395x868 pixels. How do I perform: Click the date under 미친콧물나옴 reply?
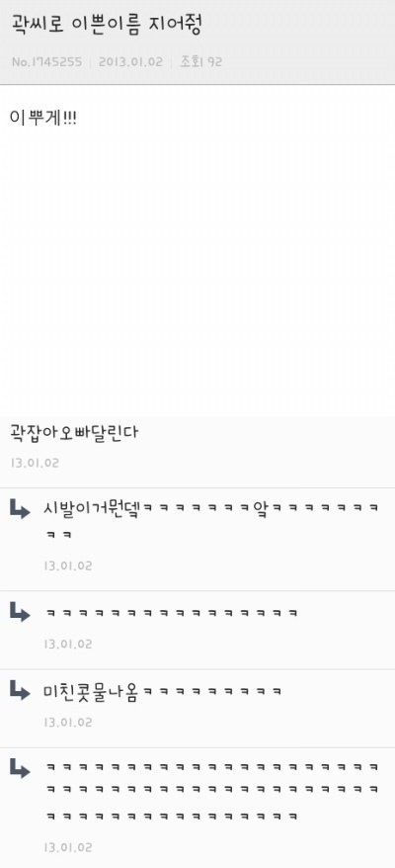(67, 723)
